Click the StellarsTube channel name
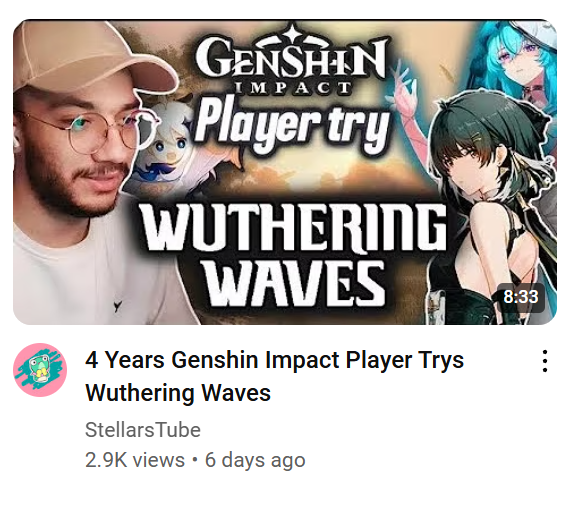The height and width of the screenshot is (512, 570). [142, 430]
